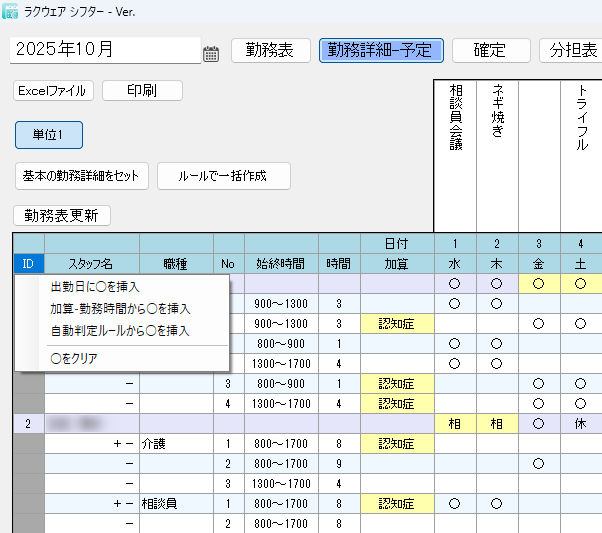The image size is (602, 533).
Task: Export using Excelファイル button
Action: (54, 91)
